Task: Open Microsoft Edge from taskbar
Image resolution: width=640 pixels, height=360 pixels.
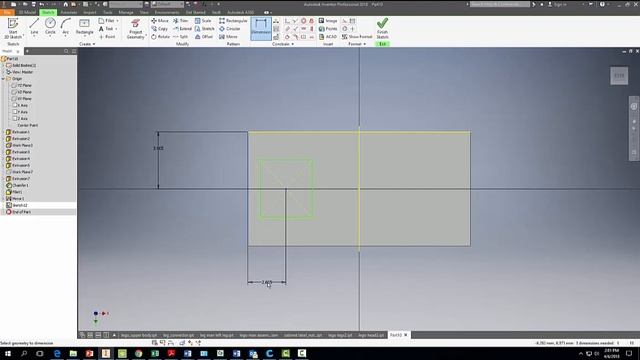Action: click(x=57, y=353)
